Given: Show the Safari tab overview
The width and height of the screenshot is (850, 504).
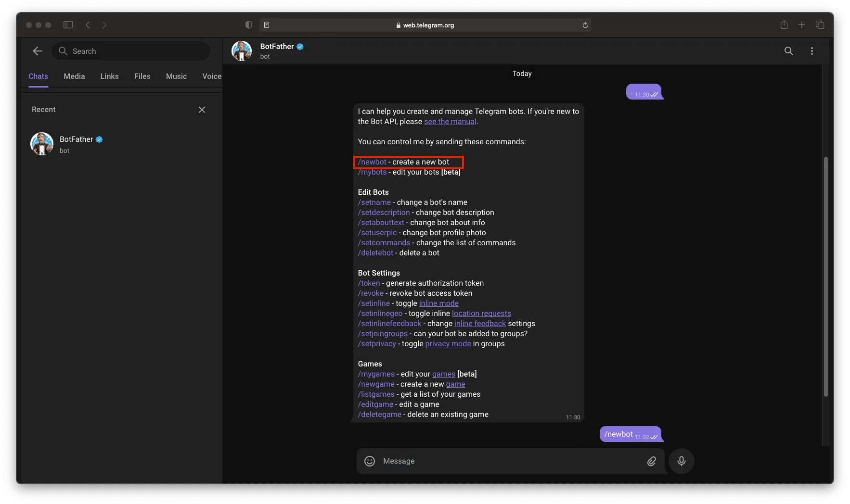Looking at the screenshot, I should click(820, 25).
